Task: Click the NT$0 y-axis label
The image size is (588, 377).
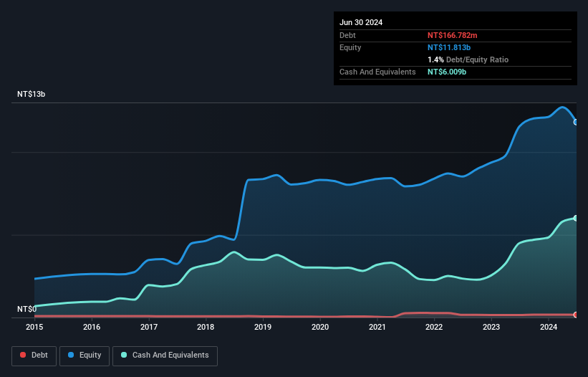Action: click(27, 309)
